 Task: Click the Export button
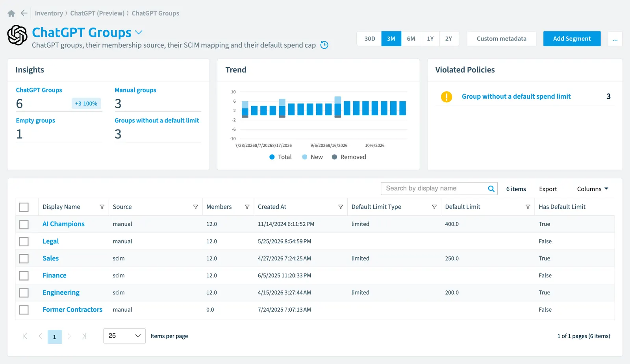(x=548, y=189)
